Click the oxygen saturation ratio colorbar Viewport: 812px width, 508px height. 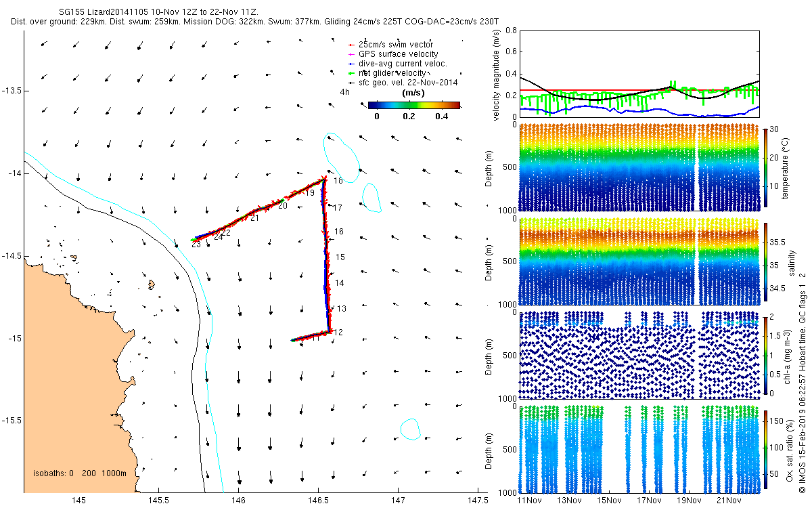766,451
